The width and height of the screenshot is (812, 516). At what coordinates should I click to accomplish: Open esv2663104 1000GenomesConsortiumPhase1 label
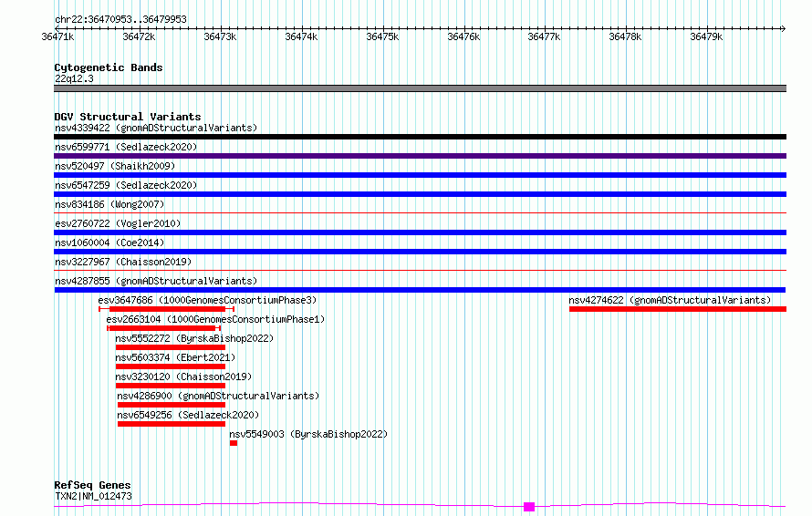pyautogui.click(x=215, y=319)
